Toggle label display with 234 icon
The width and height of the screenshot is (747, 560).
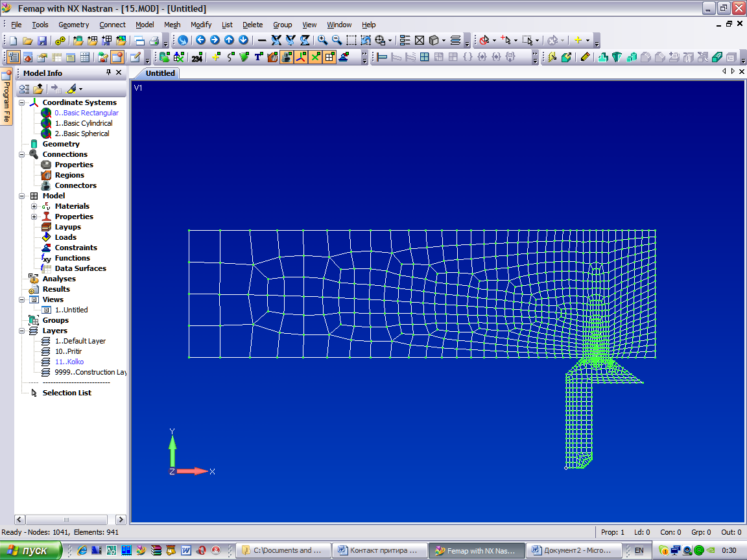tap(197, 58)
